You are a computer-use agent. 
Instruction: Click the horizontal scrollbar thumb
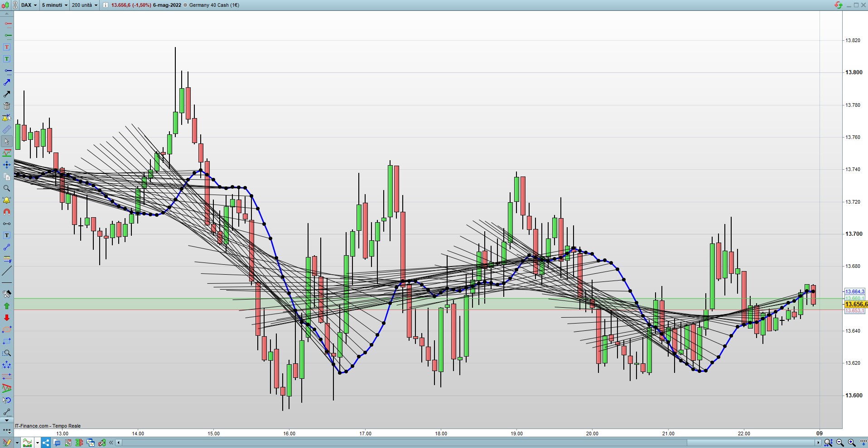[x=751, y=443]
